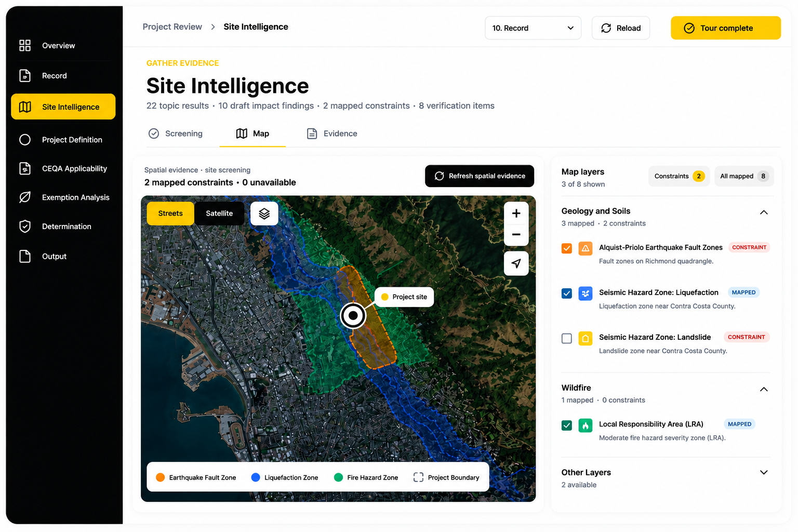The height and width of the screenshot is (532, 798).
Task: Click the locate arrow map button
Action: [x=516, y=263]
